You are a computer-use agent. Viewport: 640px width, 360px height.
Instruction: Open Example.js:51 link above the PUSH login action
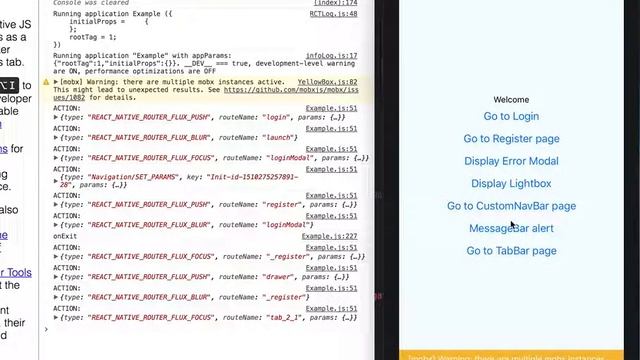coord(331,109)
